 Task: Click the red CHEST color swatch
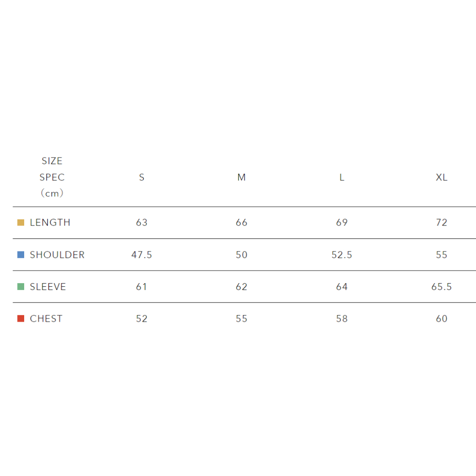pyautogui.click(x=20, y=319)
